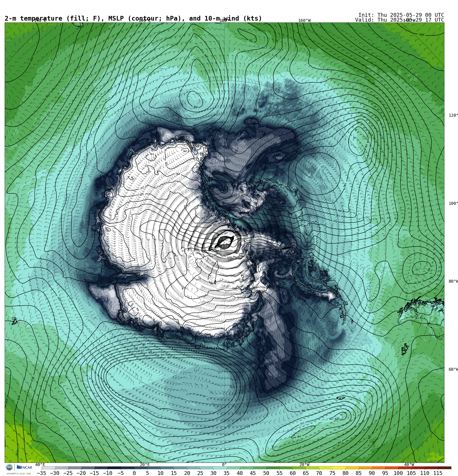Click the '-15' colorbar tick label
This screenshot has height=476, width=458.
pos(94,473)
